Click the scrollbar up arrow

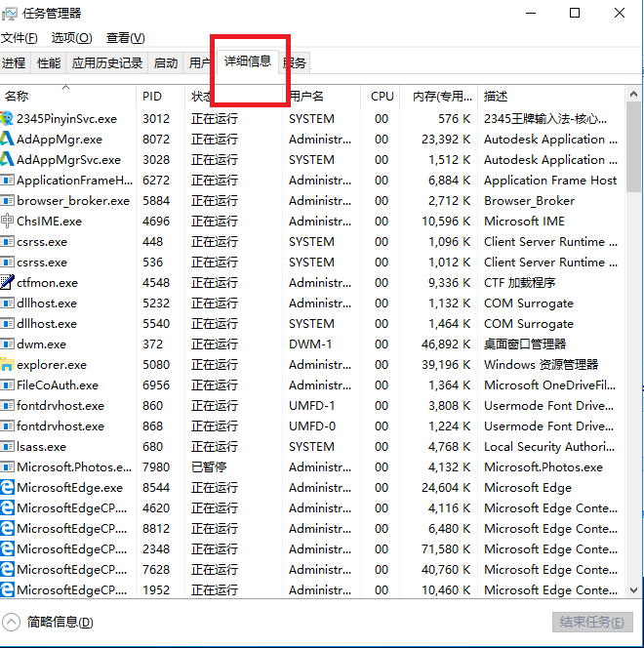coord(633,95)
